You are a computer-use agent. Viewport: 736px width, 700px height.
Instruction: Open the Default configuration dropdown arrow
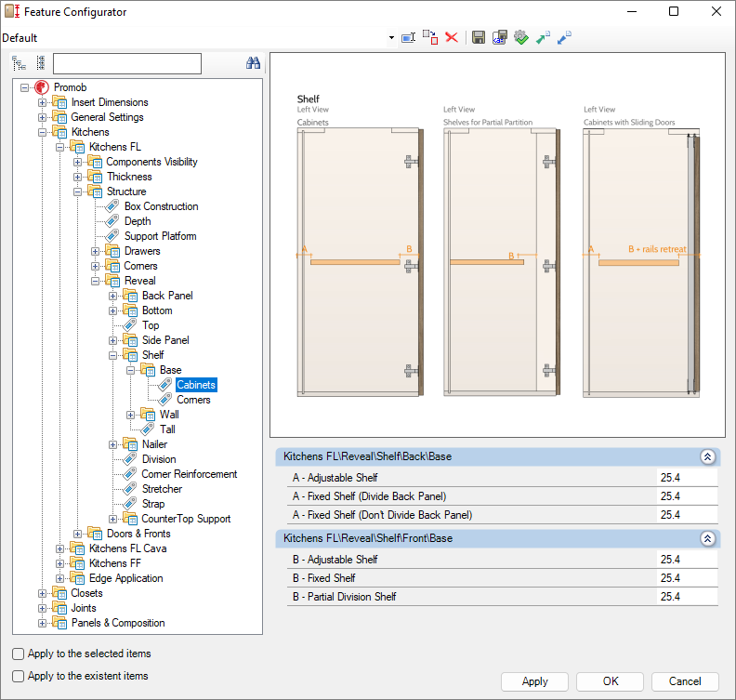click(391, 37)
